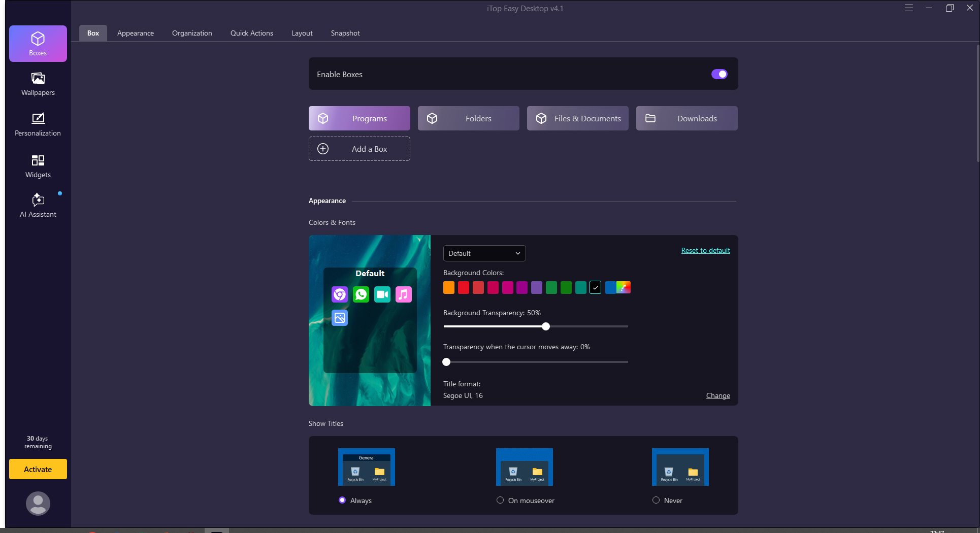The width and height of the screenshot is (980, 533).
Task: Open the Quick Actions tab
Action: (x=252, y=33)
